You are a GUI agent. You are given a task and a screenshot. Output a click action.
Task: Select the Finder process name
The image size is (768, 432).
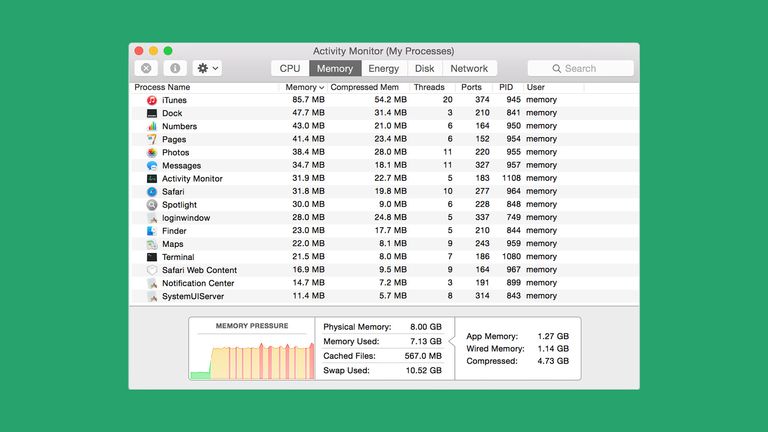tap(174, 231)
